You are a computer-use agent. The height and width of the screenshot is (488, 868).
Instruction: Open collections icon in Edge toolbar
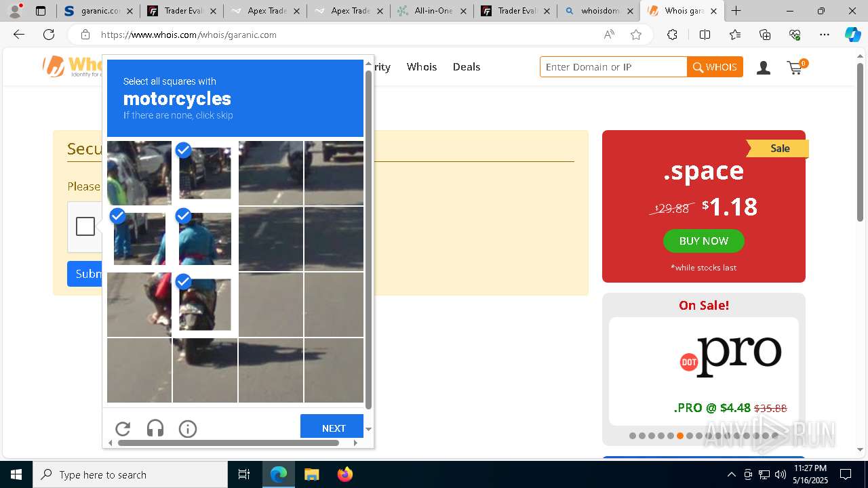click(765, 35)
